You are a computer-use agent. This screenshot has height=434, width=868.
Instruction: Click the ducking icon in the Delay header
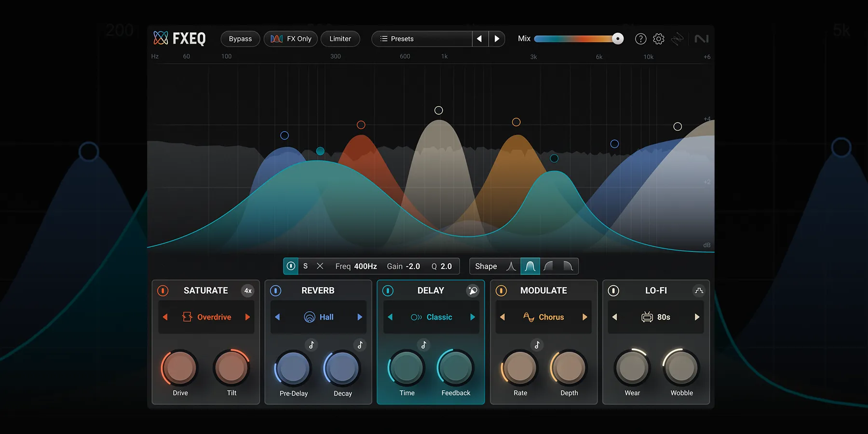tap(472, 290)
